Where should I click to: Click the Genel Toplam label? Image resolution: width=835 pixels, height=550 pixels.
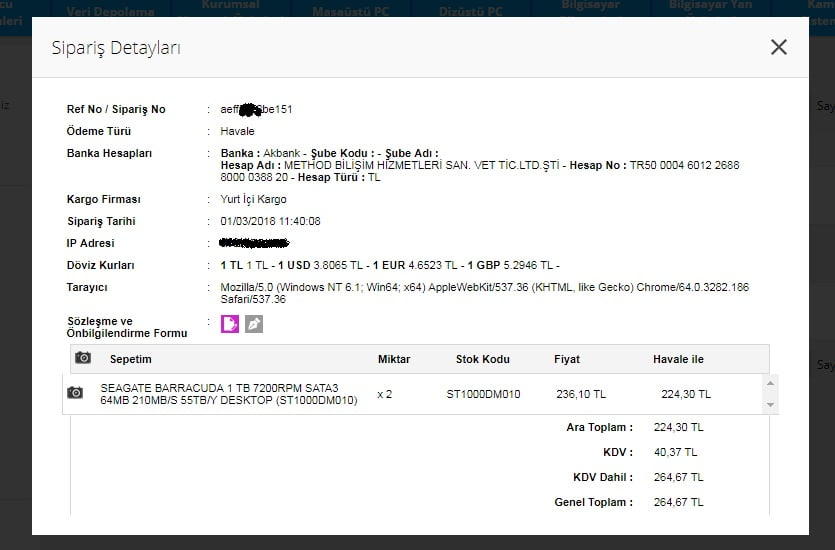click(593, 502)
